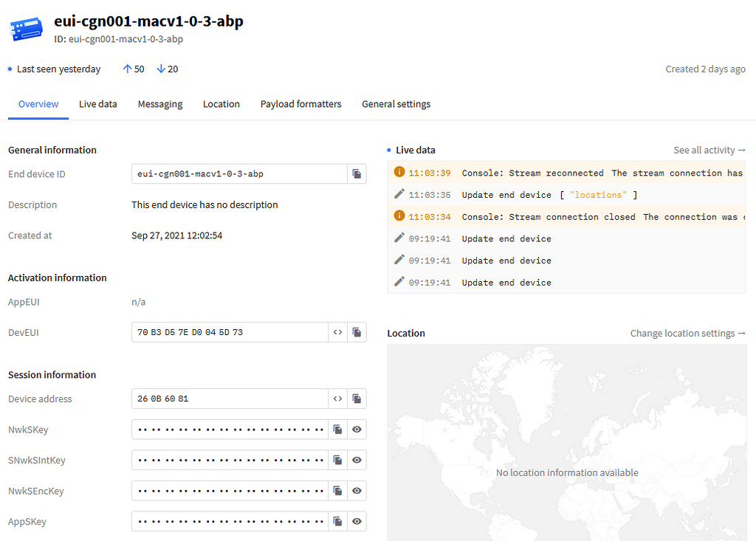
Task: Copy the Device address
Action: point(357,399)
